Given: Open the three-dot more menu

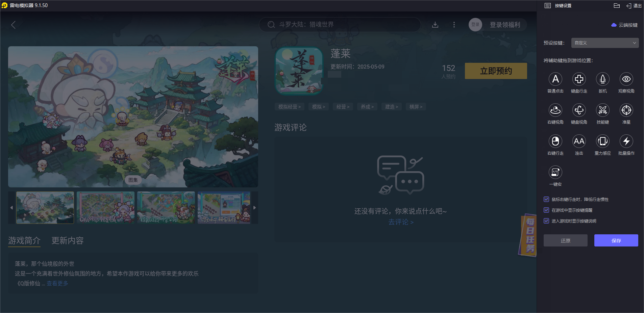Looking at the screenshot, I should [x=454, y=25].
